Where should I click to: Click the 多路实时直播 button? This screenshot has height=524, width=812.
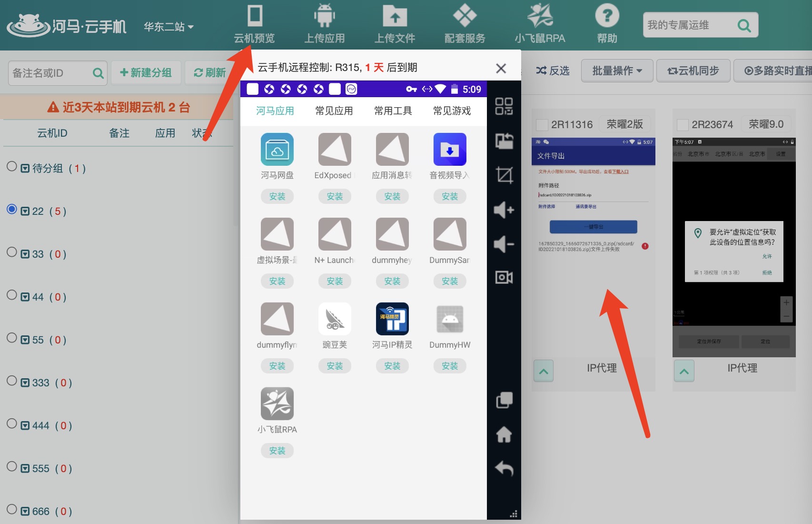tap(773, 71)
